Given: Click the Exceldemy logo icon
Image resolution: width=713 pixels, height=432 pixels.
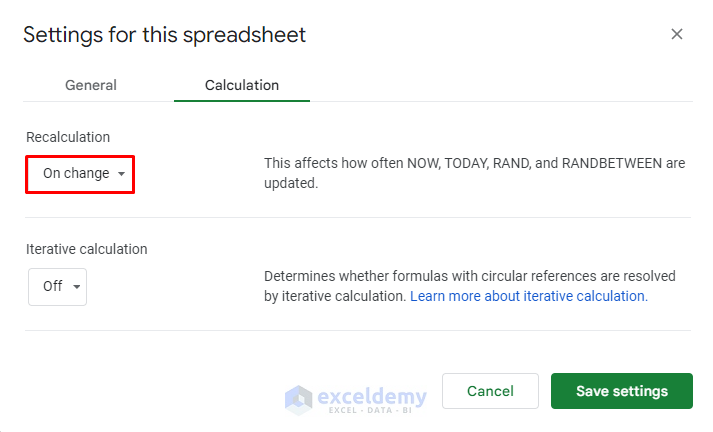Looking at the screenshot, I should [x=299, y=399].
